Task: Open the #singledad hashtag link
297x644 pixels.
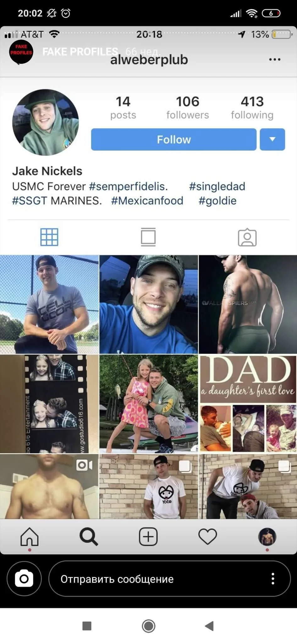Action: (217, 186)
